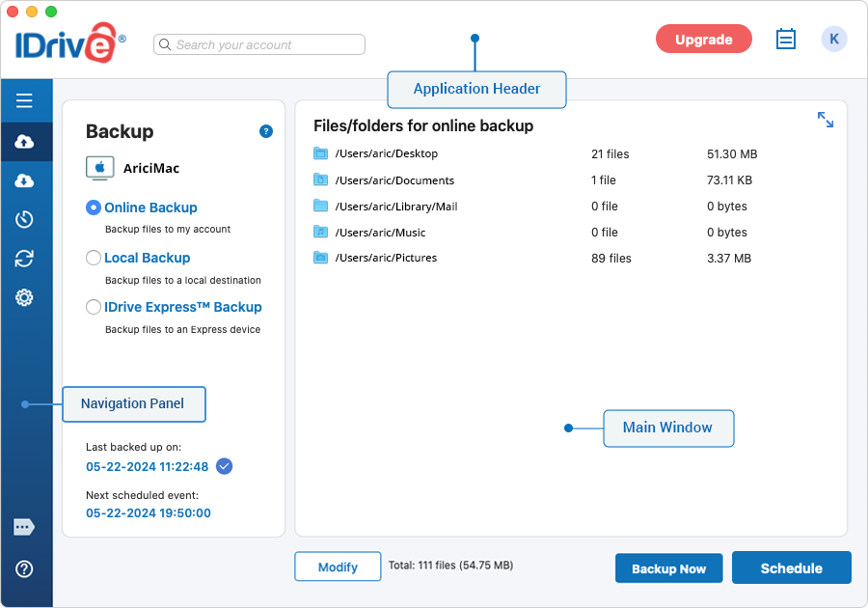Open the K profile avatar
868x608 pixels.
pyautogui.click(x=833, y=40)
